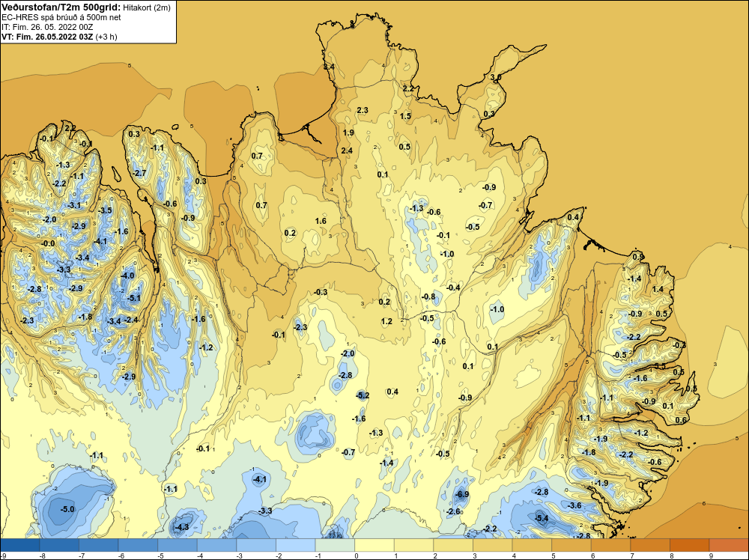Pick the legend color between -7 and -6
The image size is (749, 560).
click(99, 545)
